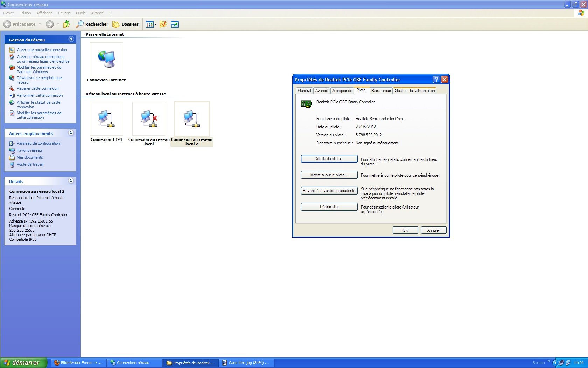This screenshot has height=368, width=588.
Task: Expand the Bureau toolbar chevron on taskbar
Action: tap(549, 361)
